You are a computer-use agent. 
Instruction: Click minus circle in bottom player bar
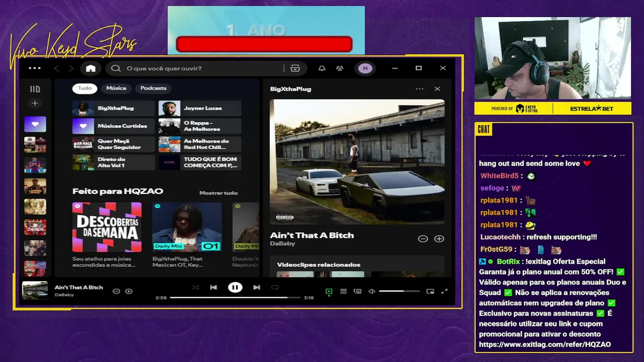coord(116,291)
